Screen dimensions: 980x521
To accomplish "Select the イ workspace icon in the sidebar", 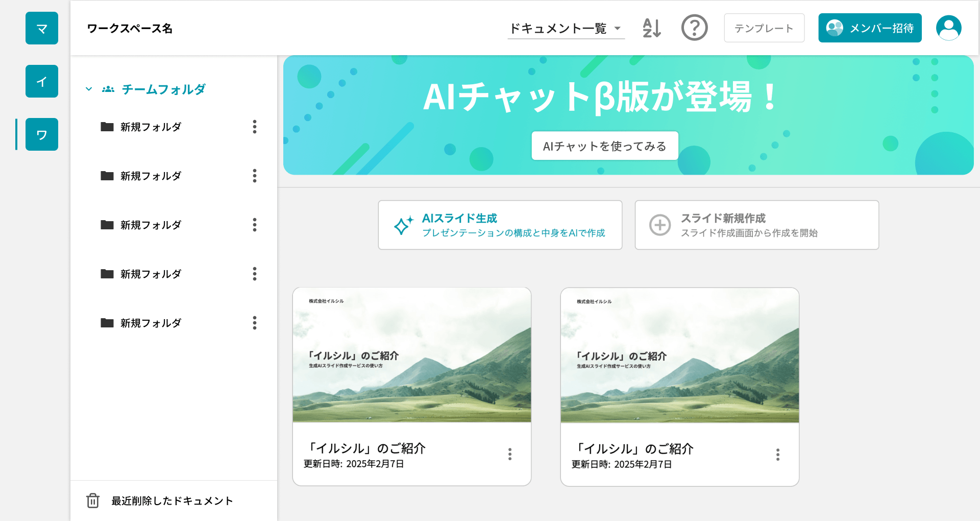I will 41,81.
